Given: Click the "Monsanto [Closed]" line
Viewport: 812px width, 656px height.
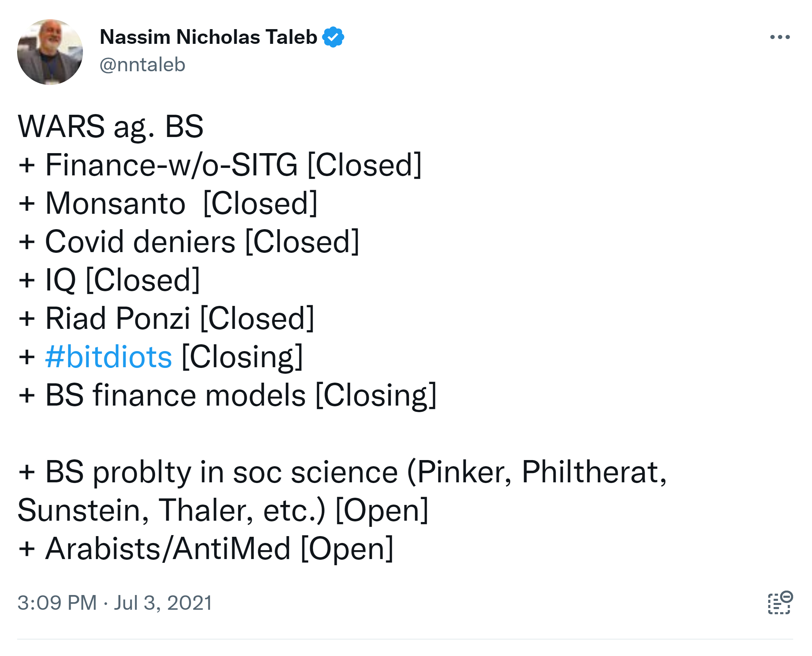Looking at the screenshot, I should [x=181, y=204].
